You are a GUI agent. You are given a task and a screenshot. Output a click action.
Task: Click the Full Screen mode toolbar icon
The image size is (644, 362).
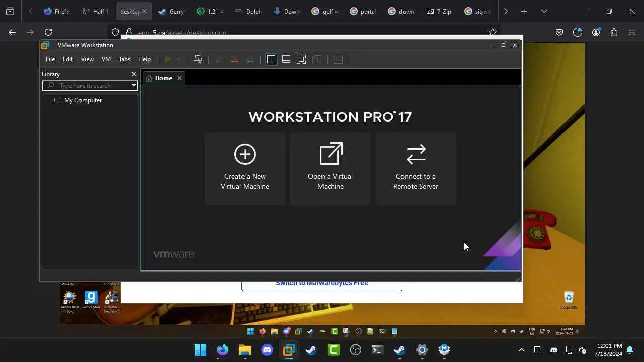(x=301, y=59)
